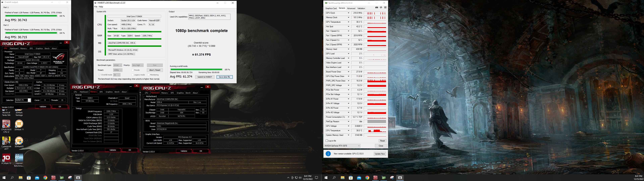The width and height of the screenshot is (644, 181).
Task: Select ROG CPU-Z on the primary monitor taskbar
Action: 53,178
